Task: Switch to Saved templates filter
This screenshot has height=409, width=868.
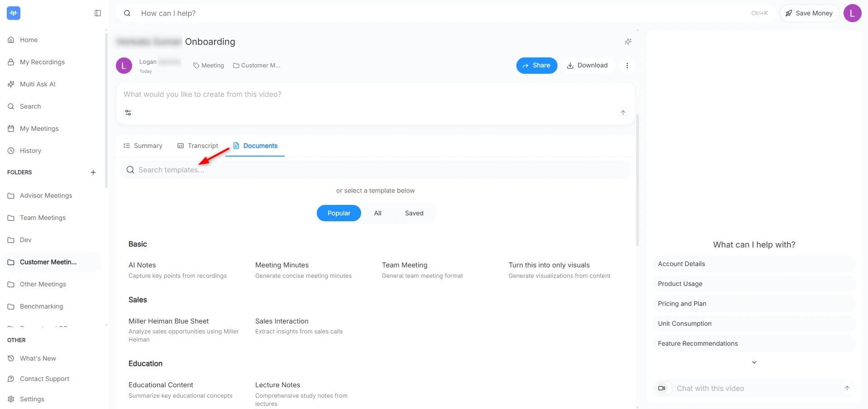Action: point(413,213)
